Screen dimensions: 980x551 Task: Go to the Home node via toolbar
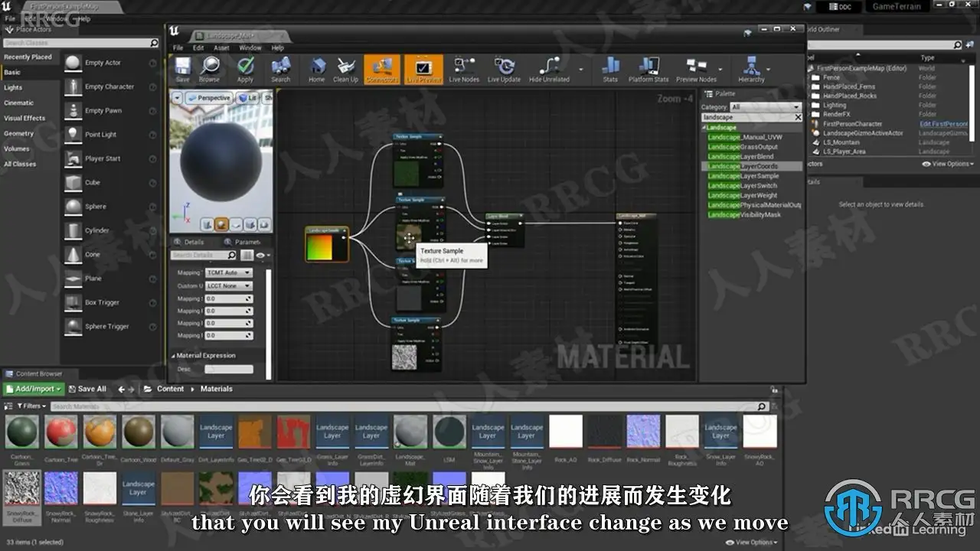point(316,69)
